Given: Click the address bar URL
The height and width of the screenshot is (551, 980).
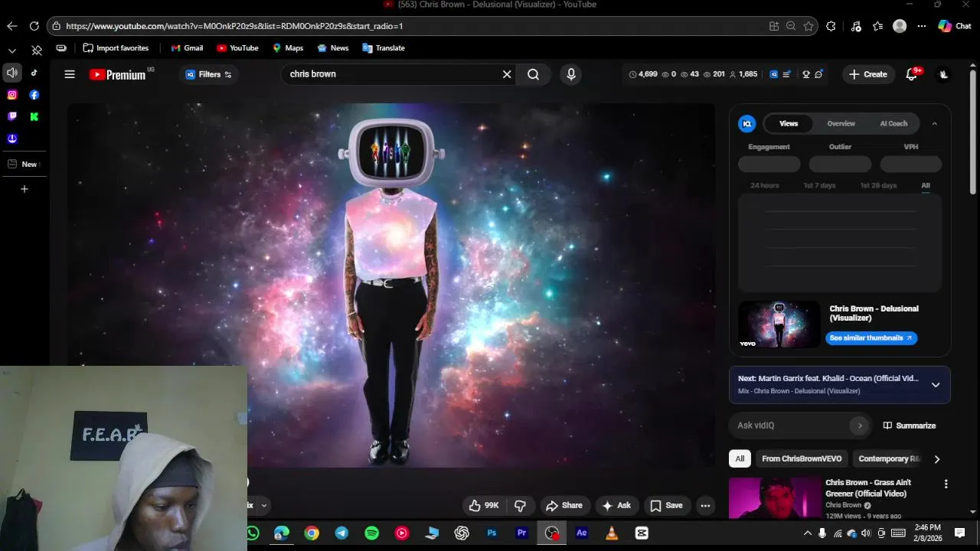Looking at the screenshot, I should (x=234, y=26).
